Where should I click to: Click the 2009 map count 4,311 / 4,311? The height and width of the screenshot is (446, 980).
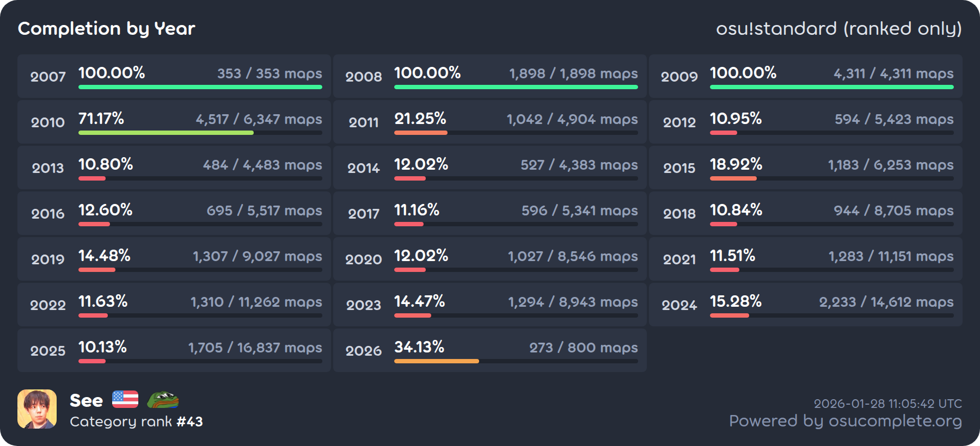893,73
